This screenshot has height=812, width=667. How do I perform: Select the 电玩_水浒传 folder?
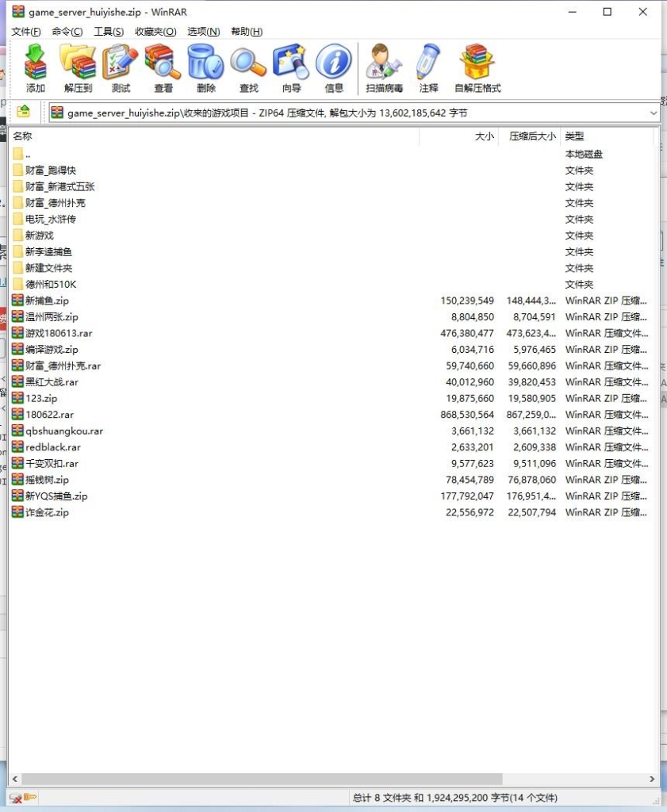point(50,219)
